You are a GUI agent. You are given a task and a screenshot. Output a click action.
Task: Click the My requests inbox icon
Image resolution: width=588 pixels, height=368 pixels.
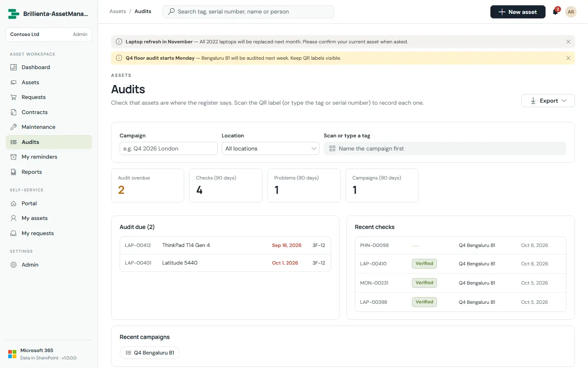pyautogui.click(x=13, y=233)
